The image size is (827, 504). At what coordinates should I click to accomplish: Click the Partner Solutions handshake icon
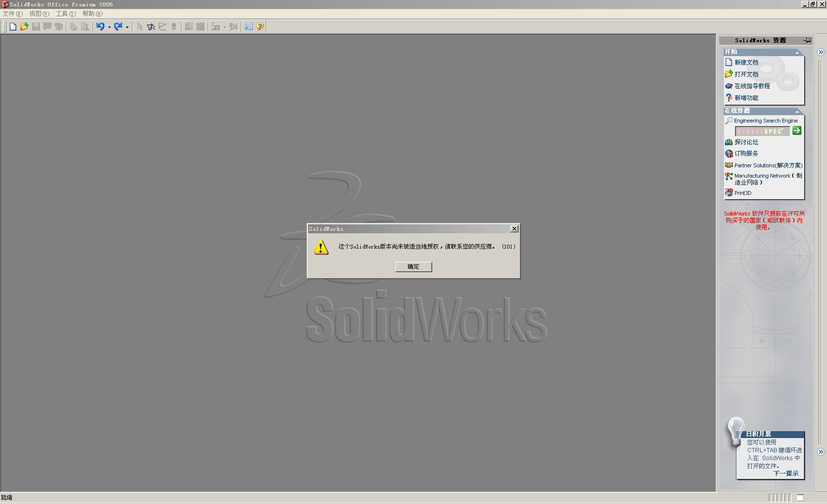point(729,165)
